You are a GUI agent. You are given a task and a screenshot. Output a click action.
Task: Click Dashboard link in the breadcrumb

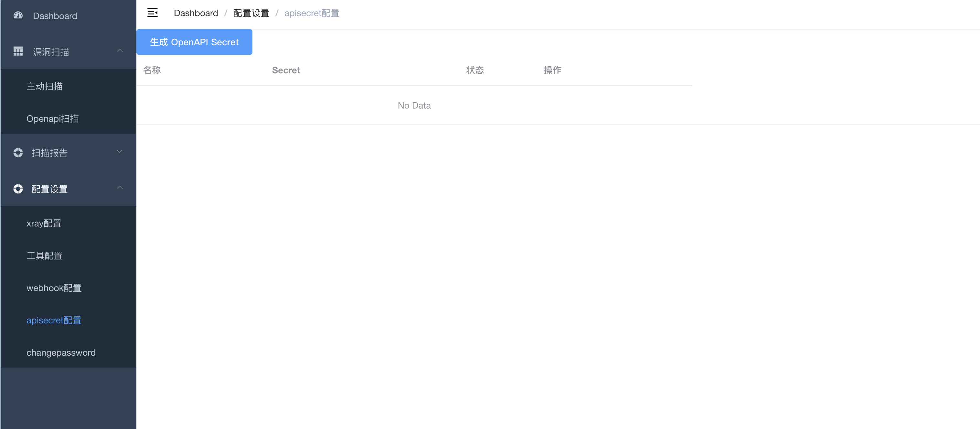point(196,13)
